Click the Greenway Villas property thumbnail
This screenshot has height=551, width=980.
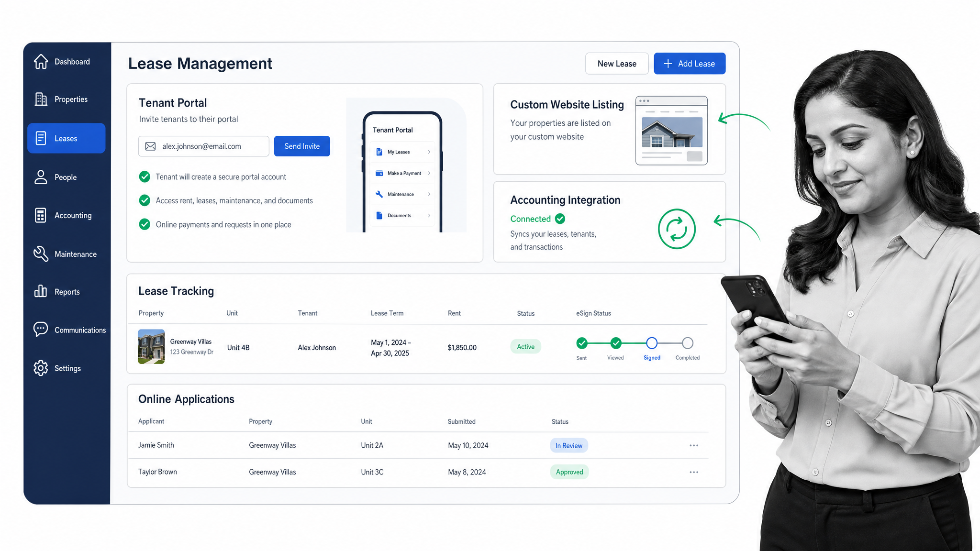point(151,346)
